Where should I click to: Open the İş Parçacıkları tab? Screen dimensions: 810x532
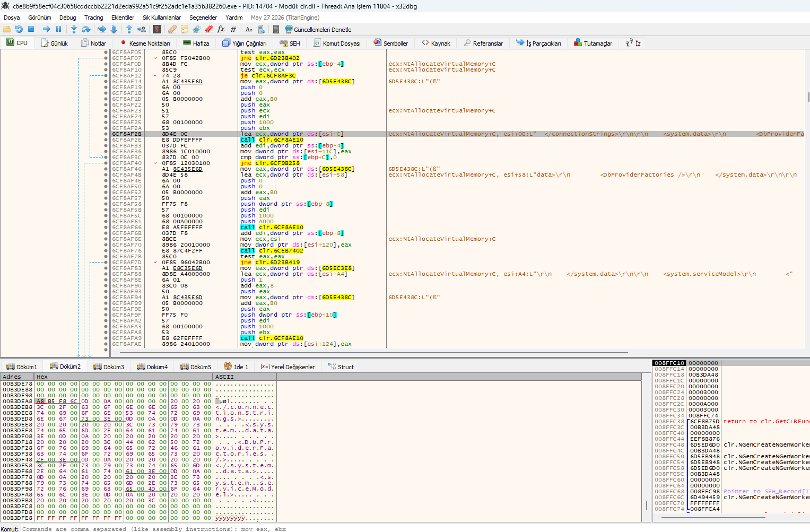click(538, 43)
